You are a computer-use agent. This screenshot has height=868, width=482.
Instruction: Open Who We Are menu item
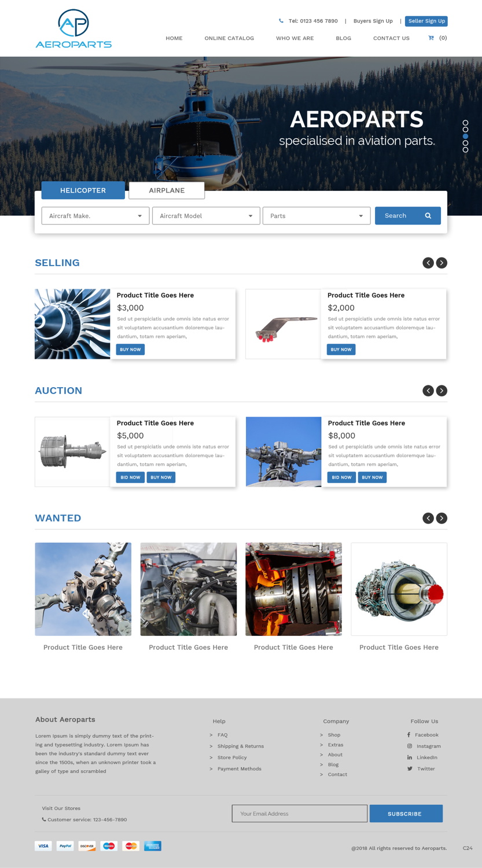(295, 38)
